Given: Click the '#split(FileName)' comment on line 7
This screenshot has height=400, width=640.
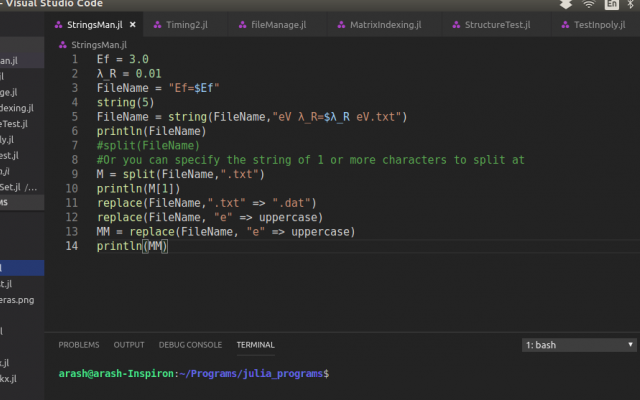Looking at the screenshot, I should pyautogui.click(x=148, y=145).
